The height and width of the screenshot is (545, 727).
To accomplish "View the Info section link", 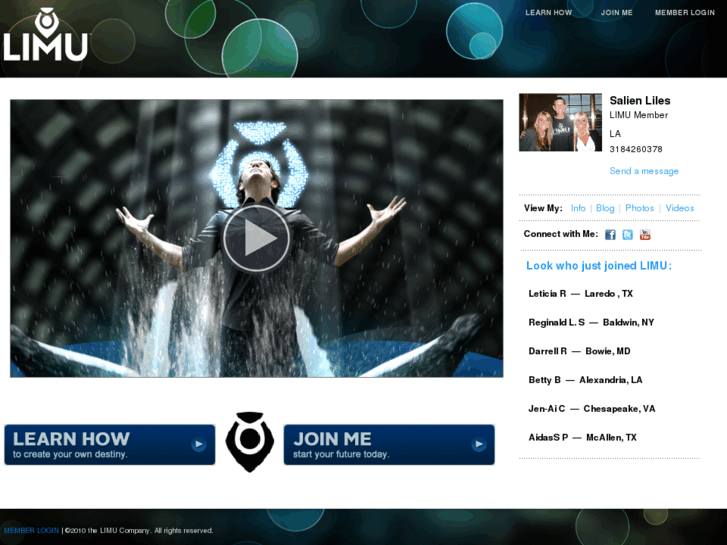I will pos(578,208).
